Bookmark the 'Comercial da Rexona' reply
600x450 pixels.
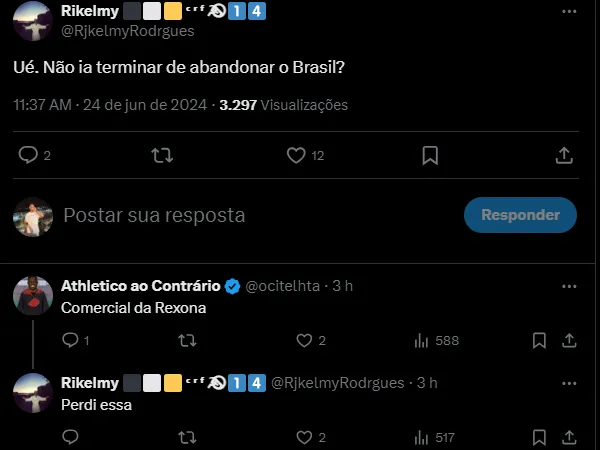(539, 340)
